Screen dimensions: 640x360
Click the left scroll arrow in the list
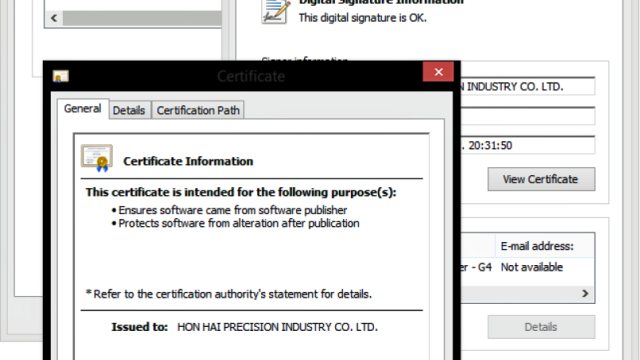pos(54,18)
